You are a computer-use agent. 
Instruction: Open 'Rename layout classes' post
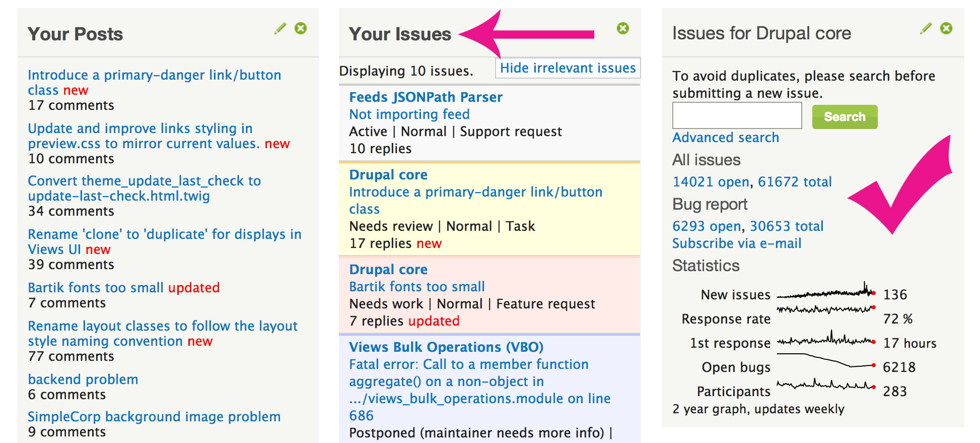(x=163, y=334)
